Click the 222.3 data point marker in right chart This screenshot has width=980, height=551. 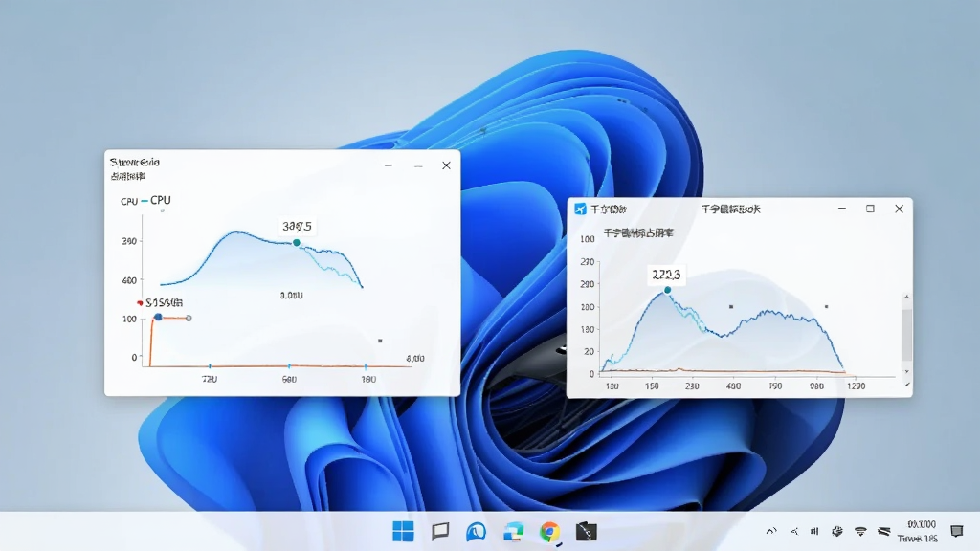coord(667,290)
